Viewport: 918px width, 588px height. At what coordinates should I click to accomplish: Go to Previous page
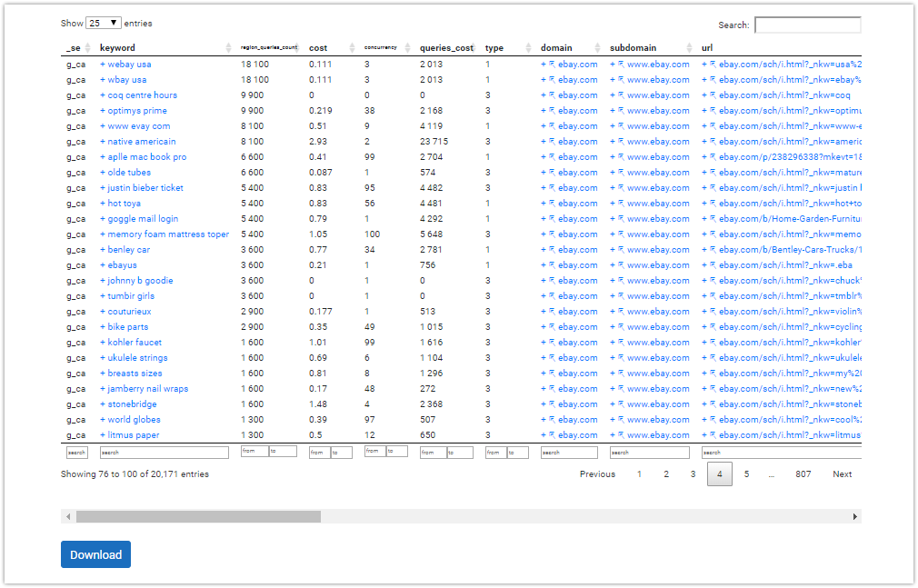pos(597,474)
